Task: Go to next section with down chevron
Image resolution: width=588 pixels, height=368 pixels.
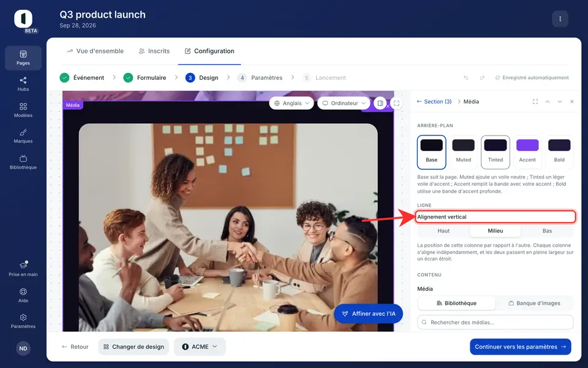Action: 559,102
